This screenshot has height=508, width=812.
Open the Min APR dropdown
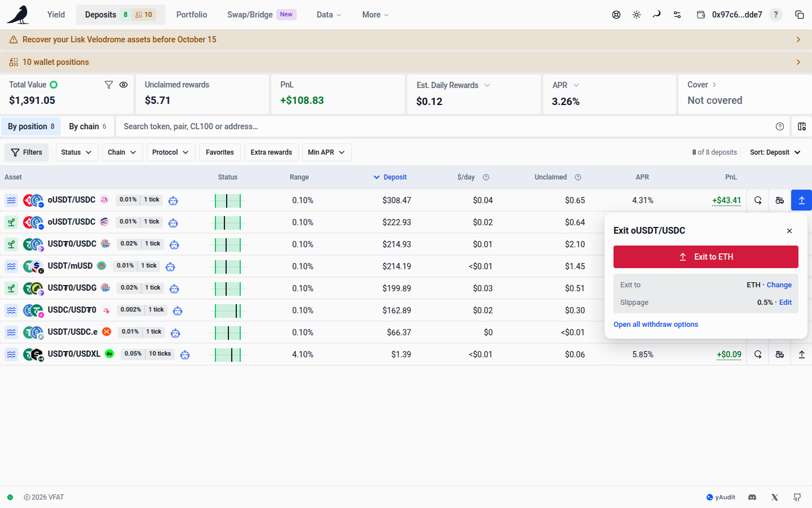pyautogui.click(x=326, y=152)
